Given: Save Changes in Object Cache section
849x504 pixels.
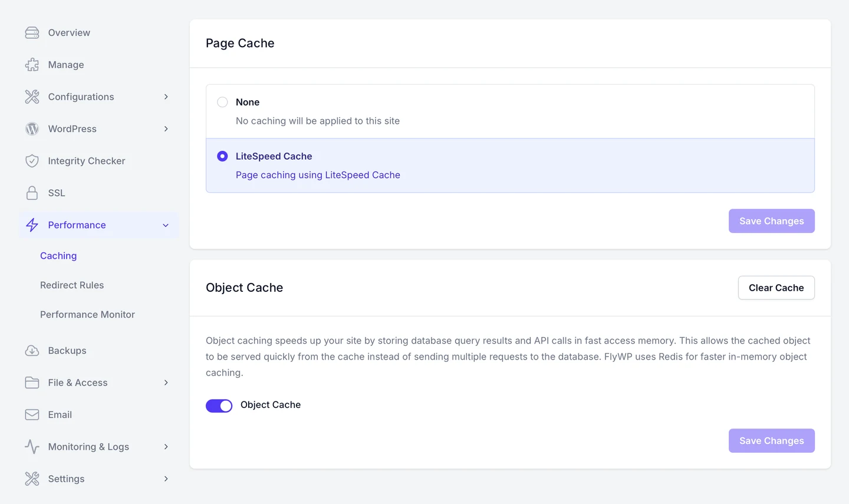Looking at the screenshot, I should (771, 441).
